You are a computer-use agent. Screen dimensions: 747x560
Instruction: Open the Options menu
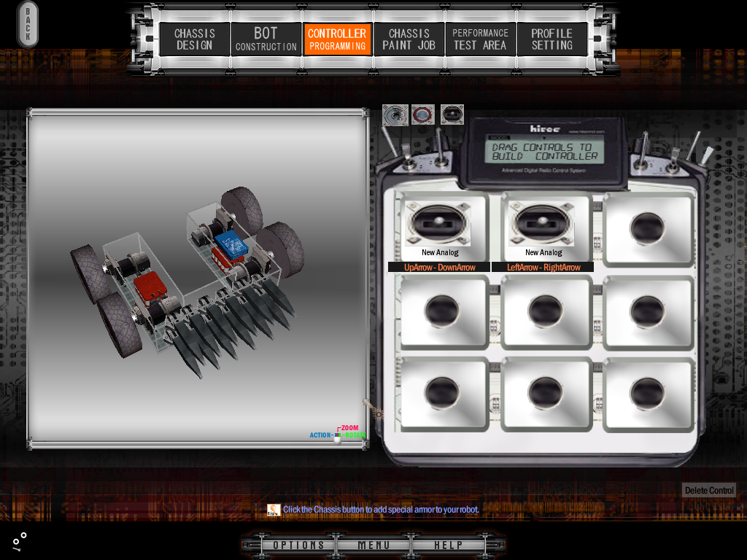298,545
